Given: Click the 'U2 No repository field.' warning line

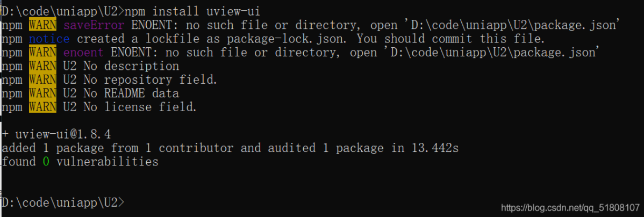Looking at the screenshot, I should pyautogui.click(x=140, y=80).
